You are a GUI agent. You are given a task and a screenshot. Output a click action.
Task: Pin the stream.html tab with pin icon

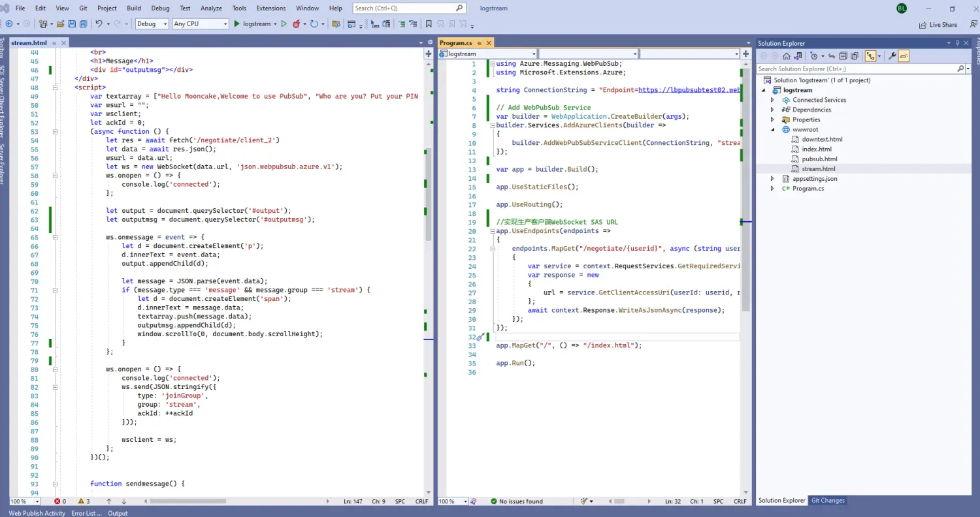[55, 43]
